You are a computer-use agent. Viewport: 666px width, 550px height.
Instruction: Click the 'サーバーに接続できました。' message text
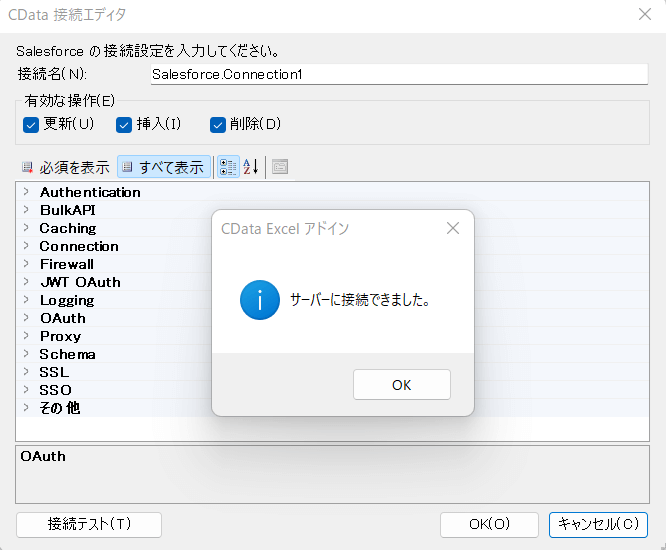click(360, 300)
